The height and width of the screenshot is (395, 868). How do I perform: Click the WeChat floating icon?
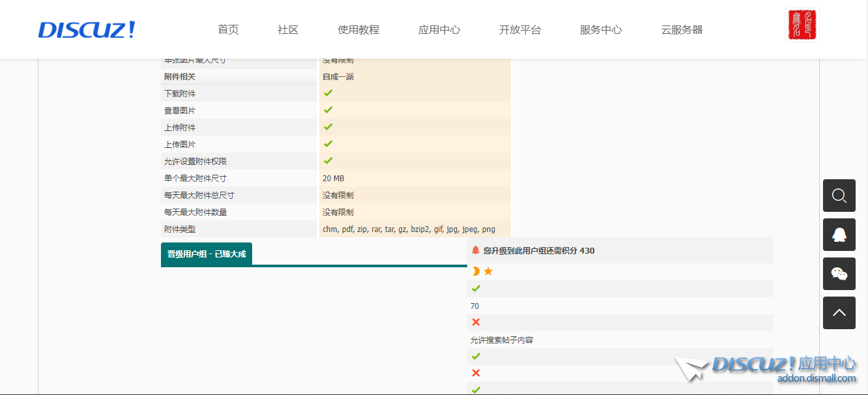[839, 274]
